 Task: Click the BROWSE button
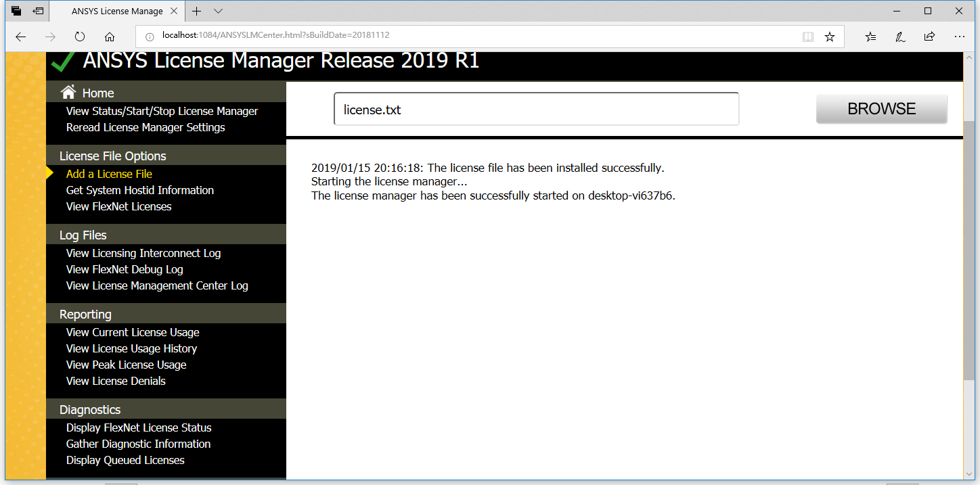click(x=881, y=109)
